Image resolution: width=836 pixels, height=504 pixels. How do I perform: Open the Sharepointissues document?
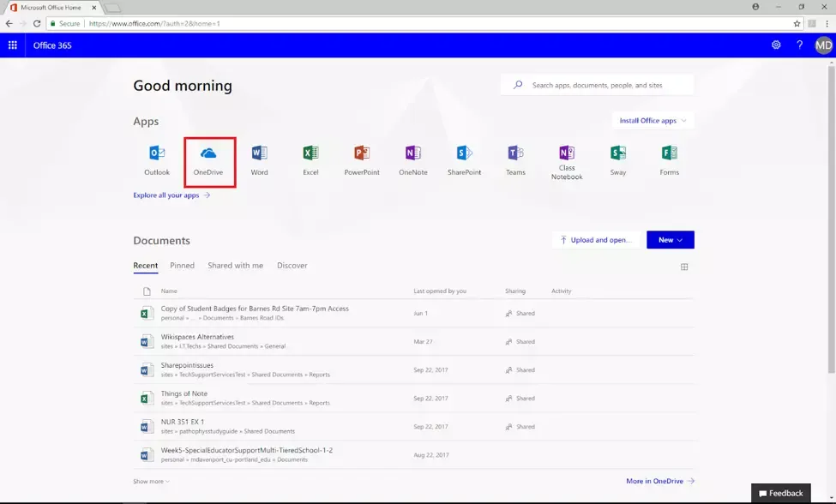tap(187, 365)
